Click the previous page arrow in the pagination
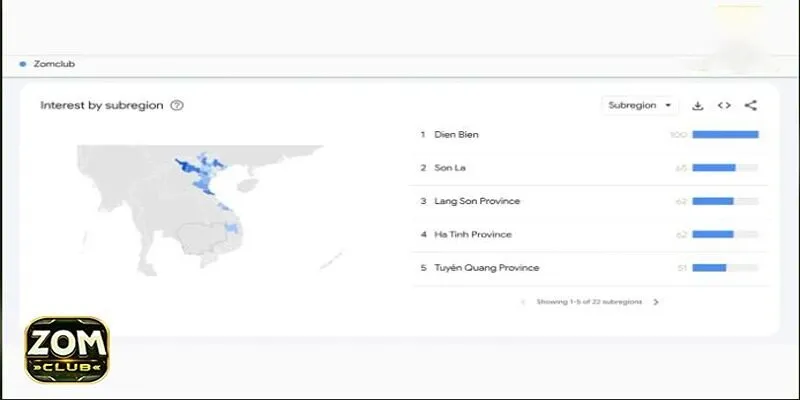 point(523,302)
